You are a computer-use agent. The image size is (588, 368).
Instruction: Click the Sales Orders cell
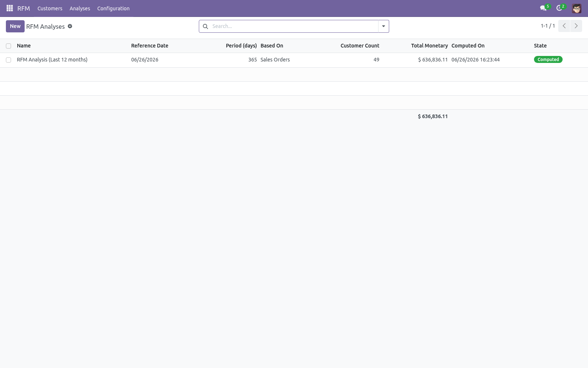click(275, 60)
